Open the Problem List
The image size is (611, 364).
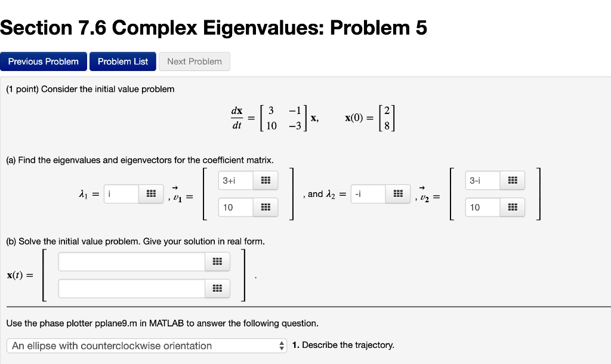click(122, 61)
